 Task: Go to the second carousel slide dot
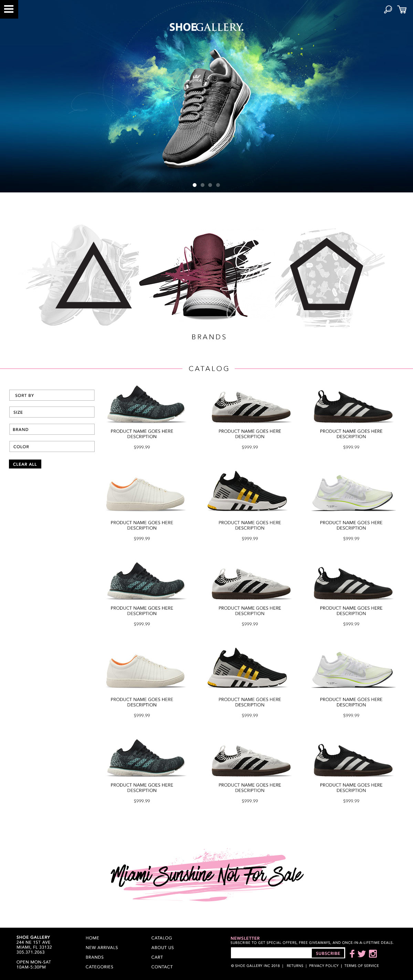coord(202,185)
